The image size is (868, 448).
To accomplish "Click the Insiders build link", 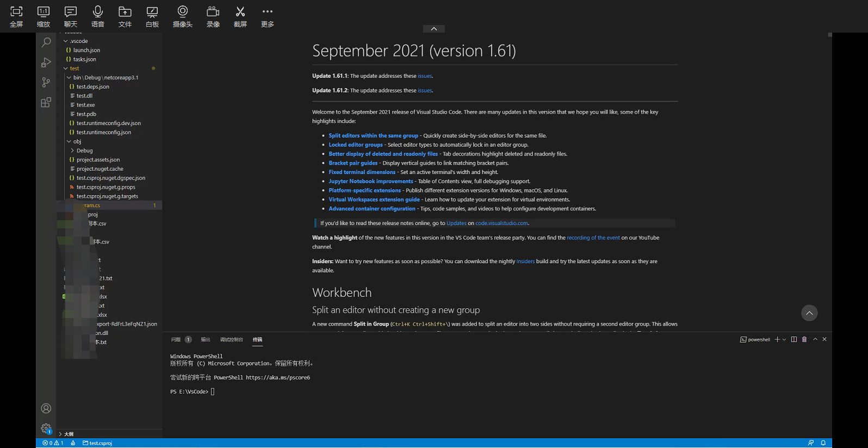I will (x=525, y=262).
